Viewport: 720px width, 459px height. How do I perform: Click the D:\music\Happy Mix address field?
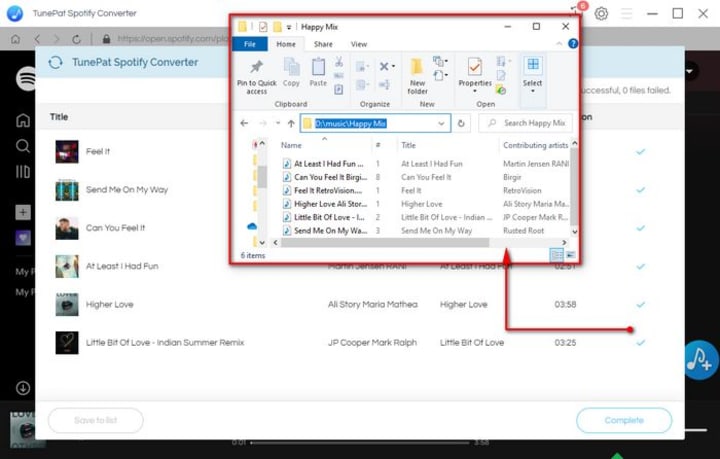pyautogui.click(x=375, y=123)
